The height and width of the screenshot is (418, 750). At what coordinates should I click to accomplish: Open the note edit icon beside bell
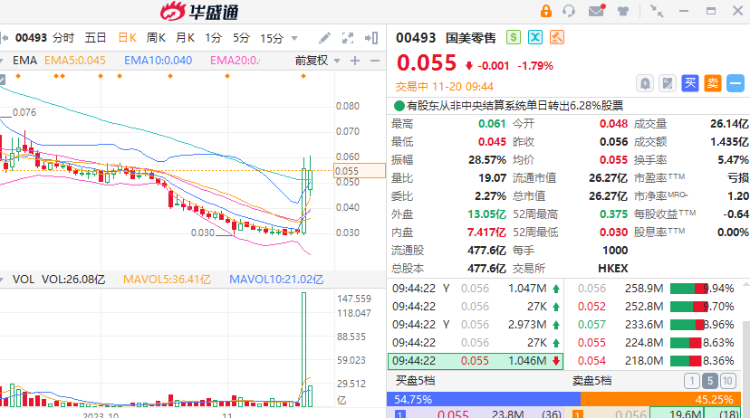(667, 84)
